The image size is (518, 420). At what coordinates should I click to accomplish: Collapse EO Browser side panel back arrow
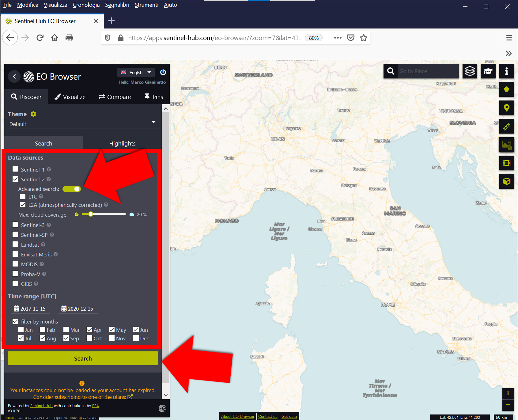(x=14, y=76)
